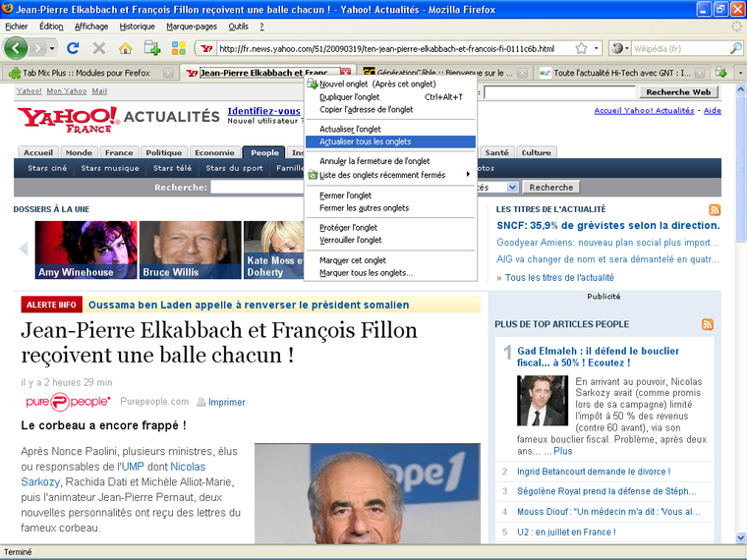Click in the Wikipédia search field

click(x=680, y=48)
